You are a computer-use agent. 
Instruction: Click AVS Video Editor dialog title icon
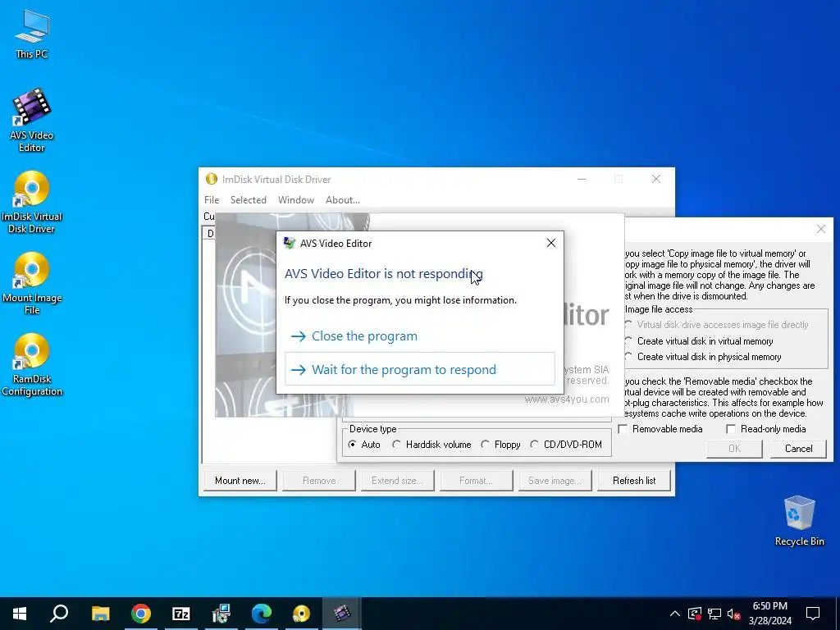290,243
